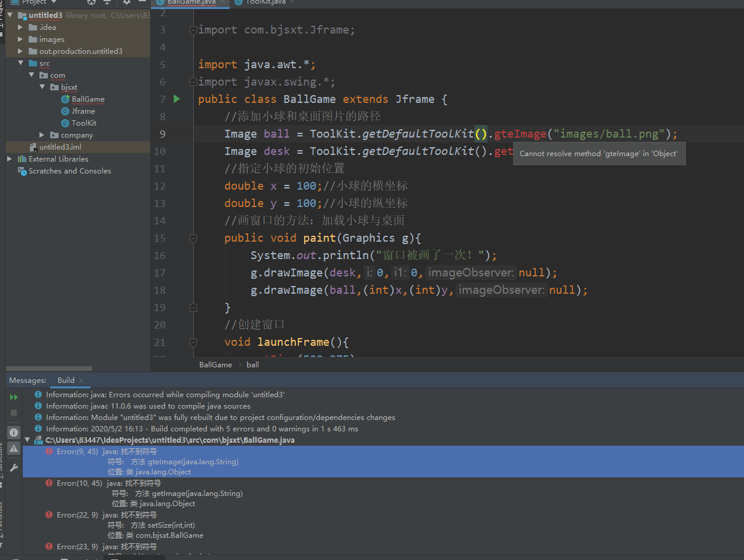Click the .idea folder icon
The image size is (744, 560).
[x=33, y=28]
